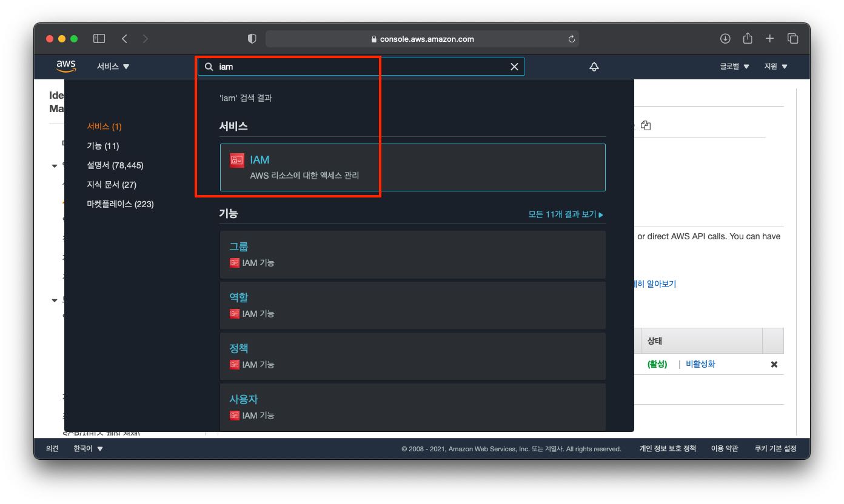The height and width of the screenshot is (504, 844).
Task: Open the 한국어 language dropdown
Action: tap(89, 449)
